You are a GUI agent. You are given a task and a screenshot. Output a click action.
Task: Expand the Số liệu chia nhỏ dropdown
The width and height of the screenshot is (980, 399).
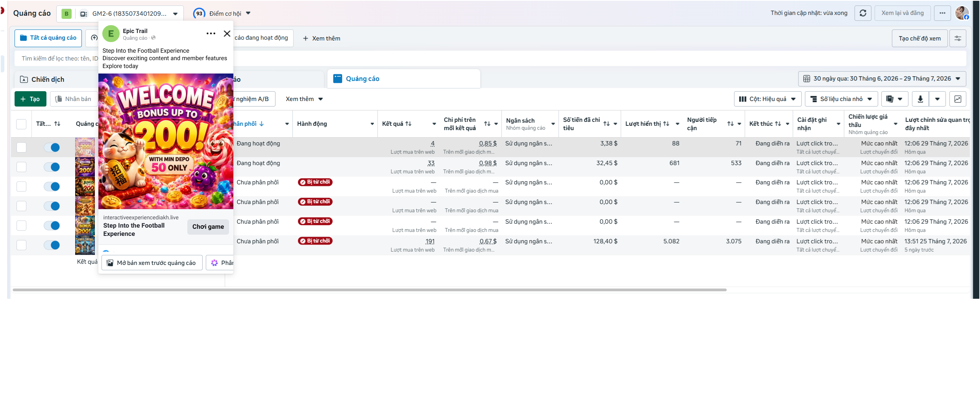pyautogui.click(x=841, y=99)
